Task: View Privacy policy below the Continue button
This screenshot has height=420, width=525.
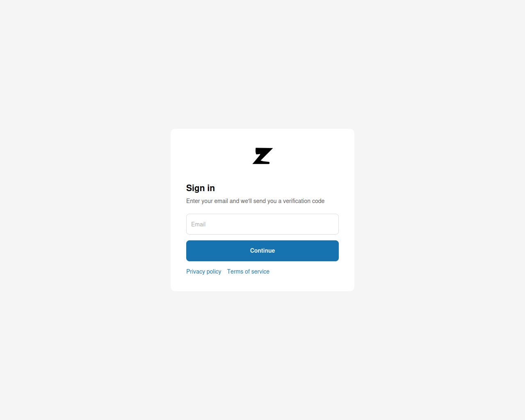Action: click(x=203, y=272)
